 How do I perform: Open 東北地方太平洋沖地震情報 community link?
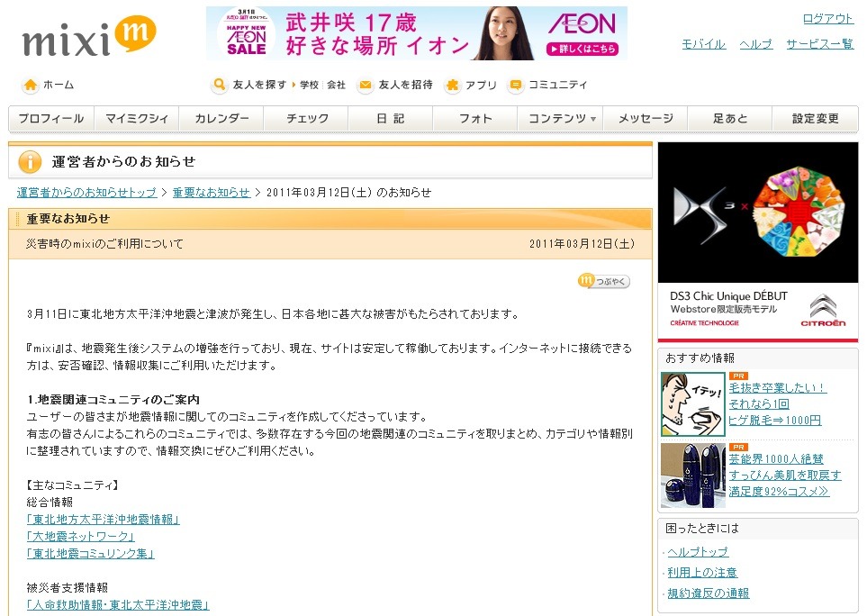tap(103, 520)
